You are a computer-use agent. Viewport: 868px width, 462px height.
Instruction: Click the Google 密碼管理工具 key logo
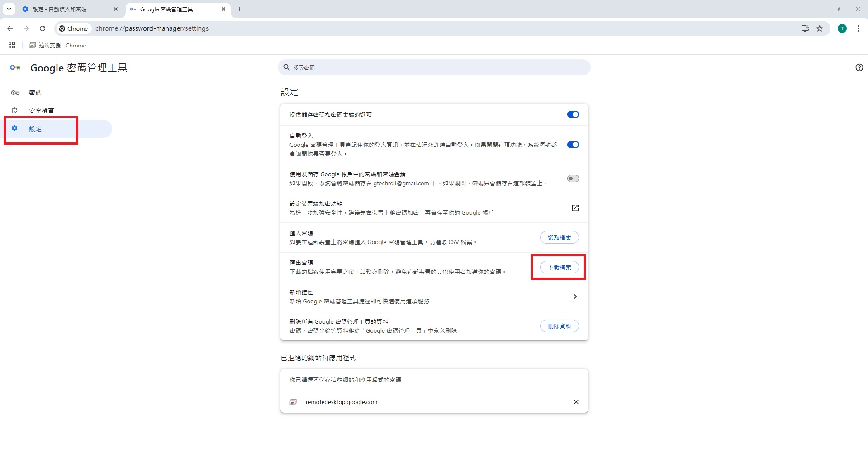click(x=15, y=67)
